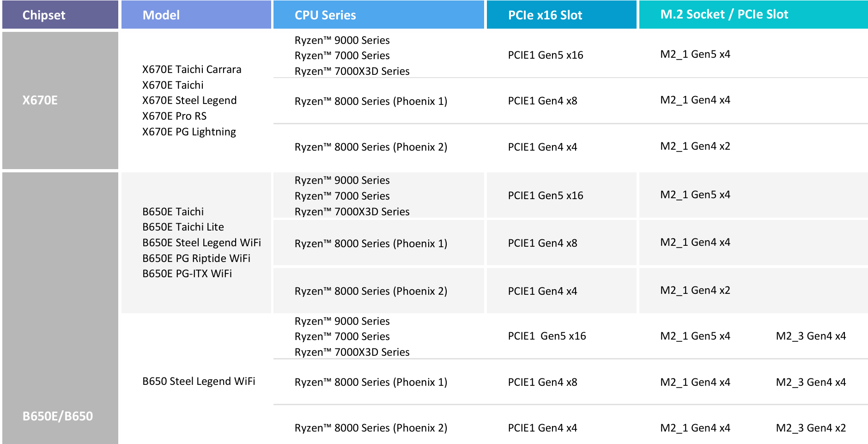Image resolution: width=868 pixels, height=444 pixels.
Task: Select the X670E chipset cell
Action: (x=40, y=100)
